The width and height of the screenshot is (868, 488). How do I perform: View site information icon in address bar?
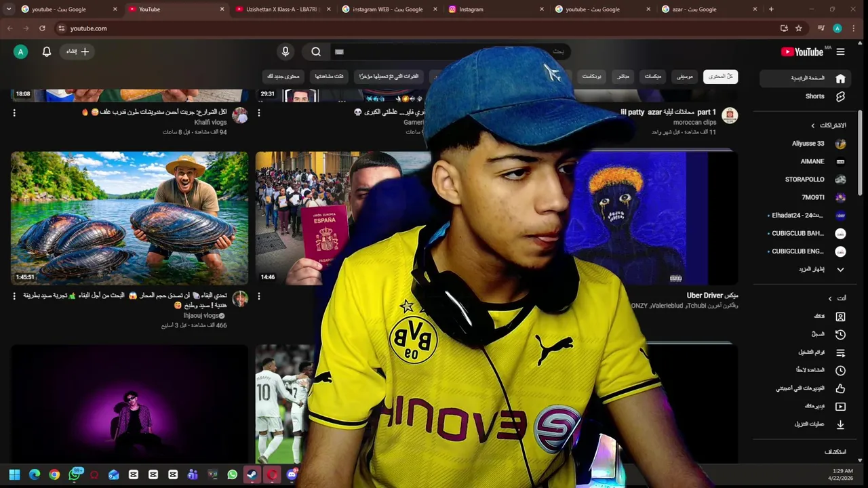point(61,28)
